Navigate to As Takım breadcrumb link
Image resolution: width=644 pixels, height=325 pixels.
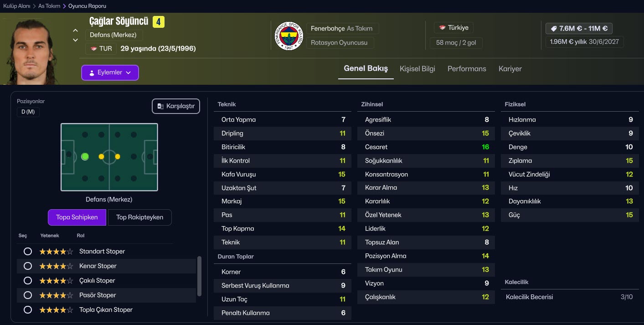tap(49, 6)
